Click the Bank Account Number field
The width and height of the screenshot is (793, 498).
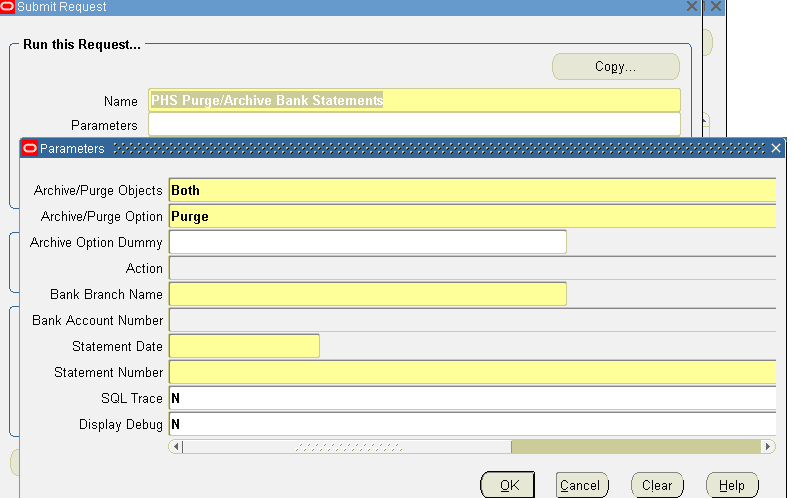472,320
